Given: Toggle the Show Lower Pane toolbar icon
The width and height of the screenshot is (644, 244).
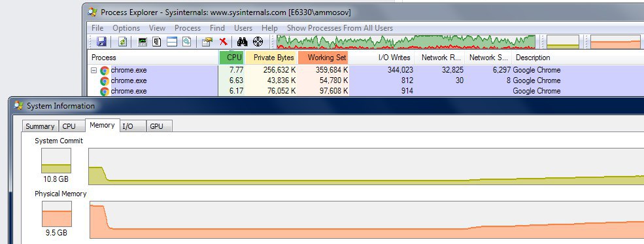Looking at the screenshot, I should click(172, 41).
